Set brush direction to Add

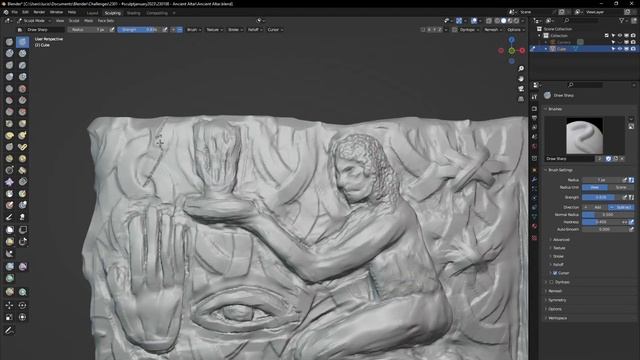tap(595, 207)
